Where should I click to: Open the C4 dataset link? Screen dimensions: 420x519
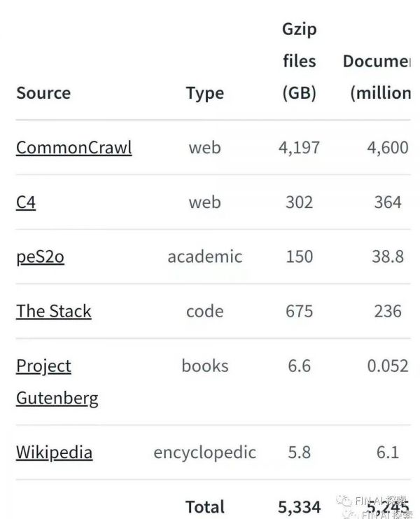coord(26,202)
